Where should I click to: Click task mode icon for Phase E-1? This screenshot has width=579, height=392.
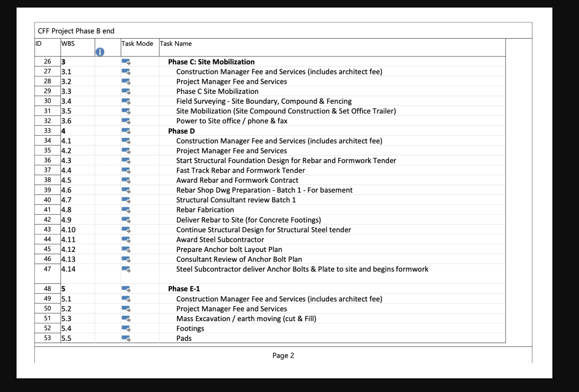(x=126, y=289)
